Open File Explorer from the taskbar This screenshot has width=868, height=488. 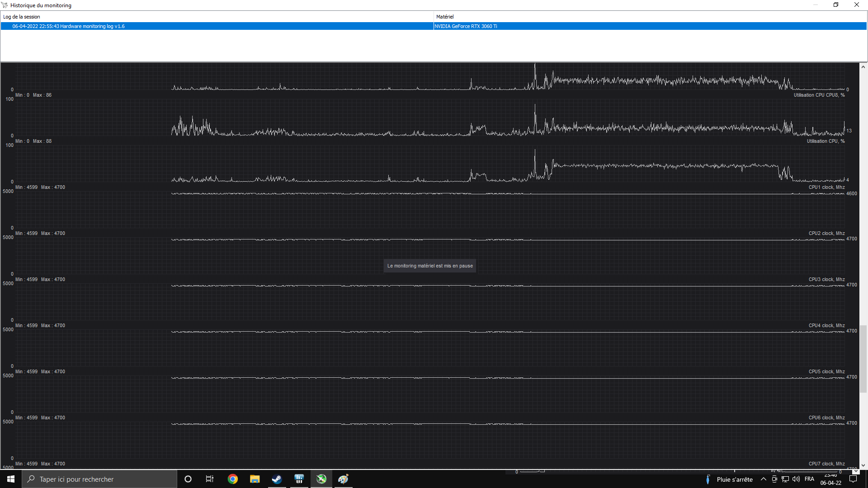[x=255, y=479]
